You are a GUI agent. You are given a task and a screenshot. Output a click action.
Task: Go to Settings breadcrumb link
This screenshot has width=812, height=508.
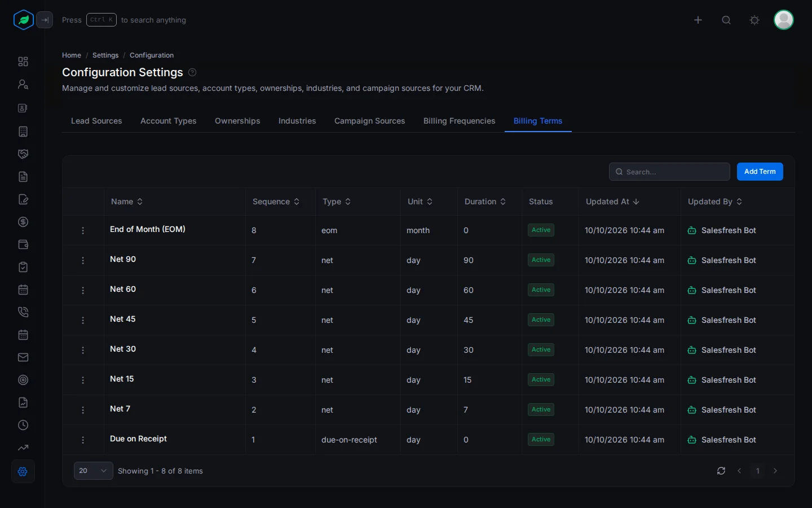click(x=105, y=55)
